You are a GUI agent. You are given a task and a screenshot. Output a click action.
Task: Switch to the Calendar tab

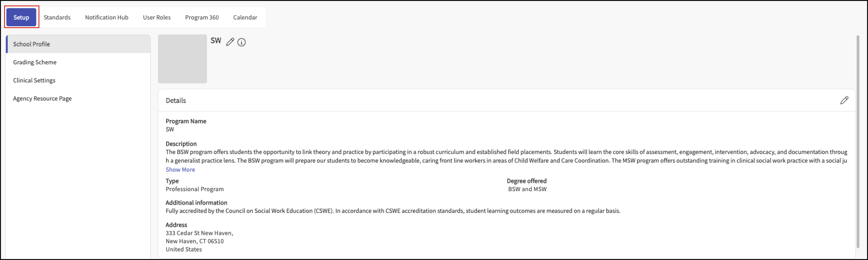[x=245, y=17]
